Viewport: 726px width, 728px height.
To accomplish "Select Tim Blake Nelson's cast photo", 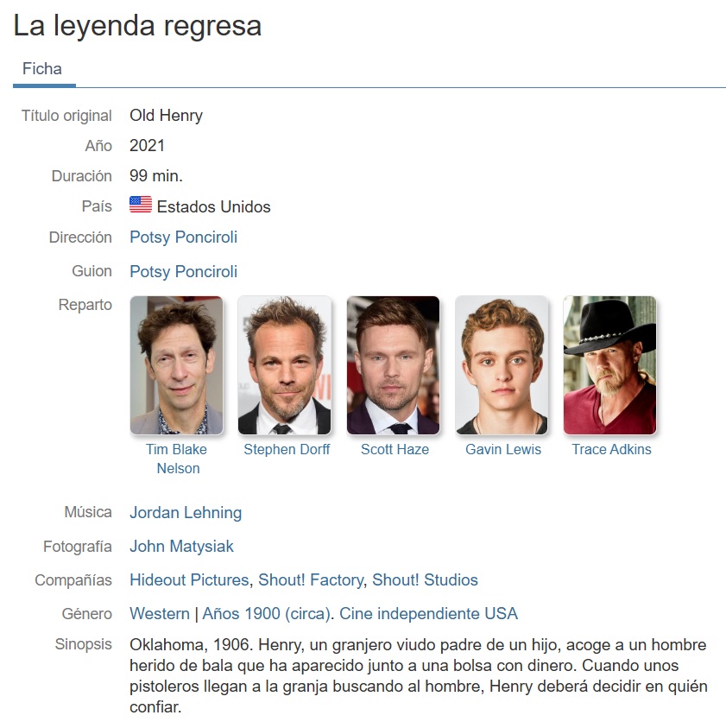I will point(176,365).
